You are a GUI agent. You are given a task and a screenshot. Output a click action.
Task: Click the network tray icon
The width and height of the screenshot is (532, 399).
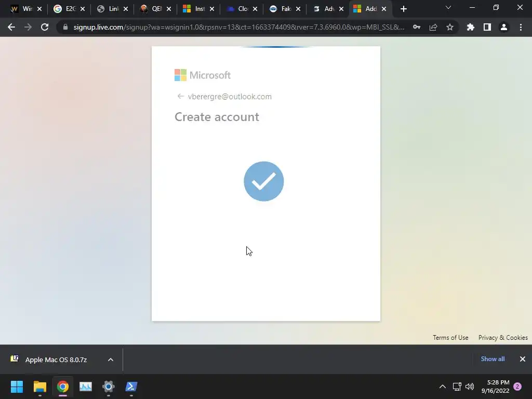pos(457,387)
